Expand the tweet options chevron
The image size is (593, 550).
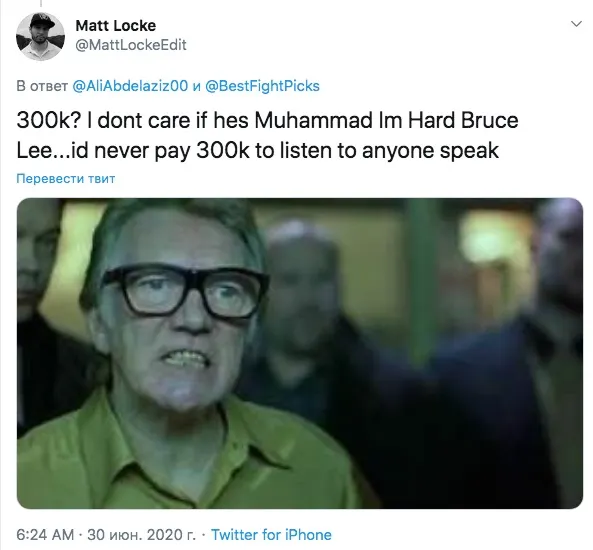click(576, 24)
